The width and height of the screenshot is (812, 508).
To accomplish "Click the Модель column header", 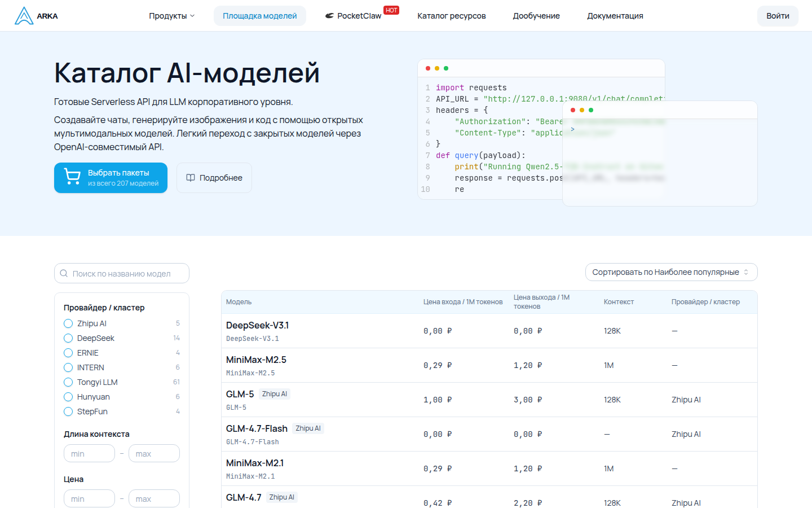I will pyautogui.click(x=239, y=302).
